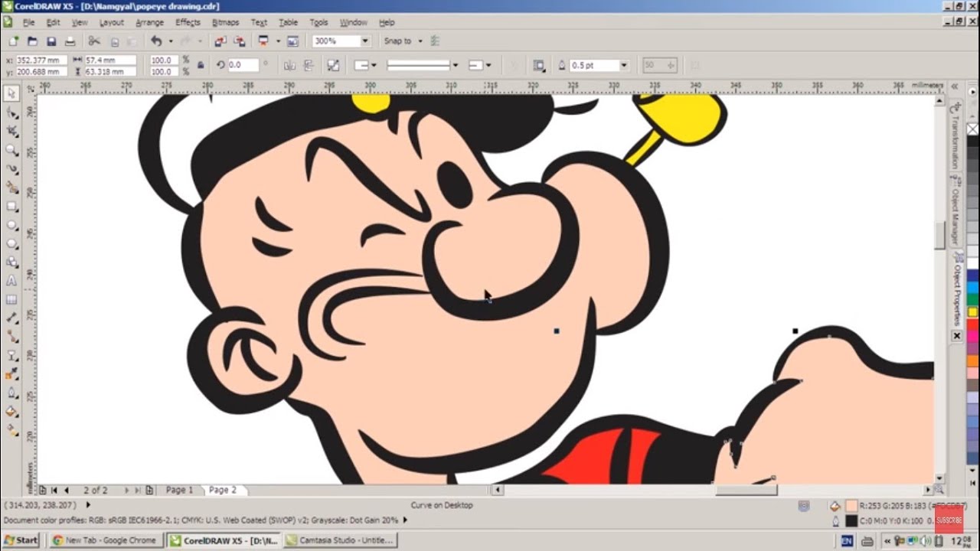Screen dimensions: 980x551
Task: Open the Edit menu
Action: coord(53,22)
